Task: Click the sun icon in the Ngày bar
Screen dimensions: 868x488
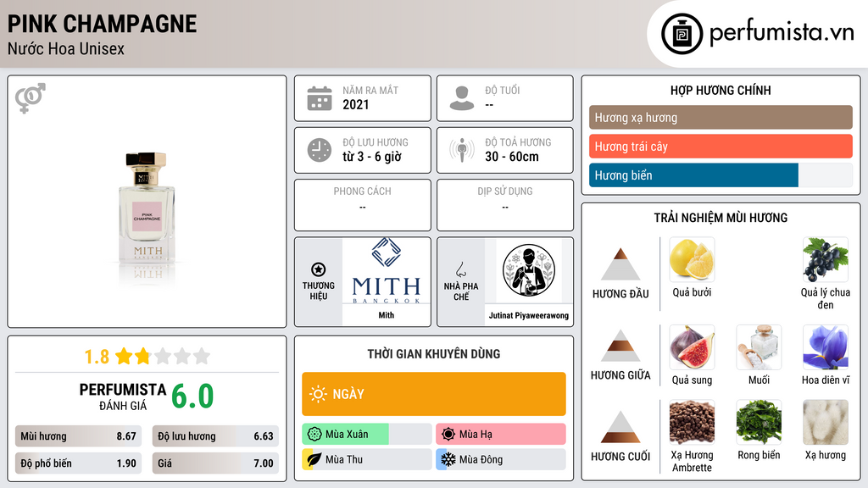Action: click(x=318, y=394)
